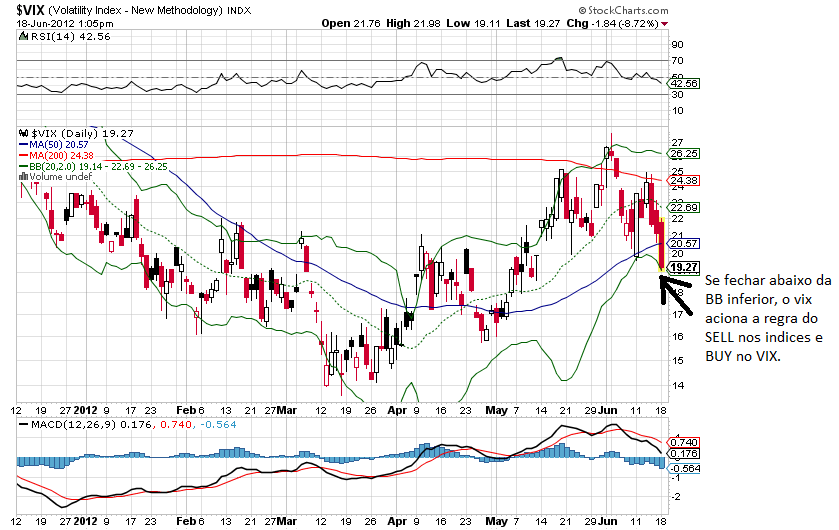Click the red 0.740 signal value in MACD legend

[x=176, y=425]
